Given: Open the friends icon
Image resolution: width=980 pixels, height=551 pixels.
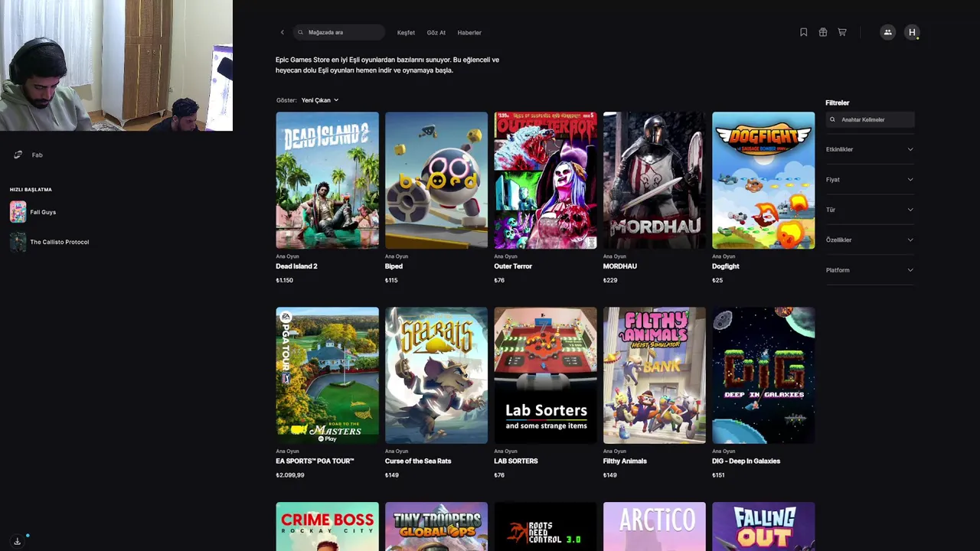Looking at the screenshot, I should pos(887,32).
